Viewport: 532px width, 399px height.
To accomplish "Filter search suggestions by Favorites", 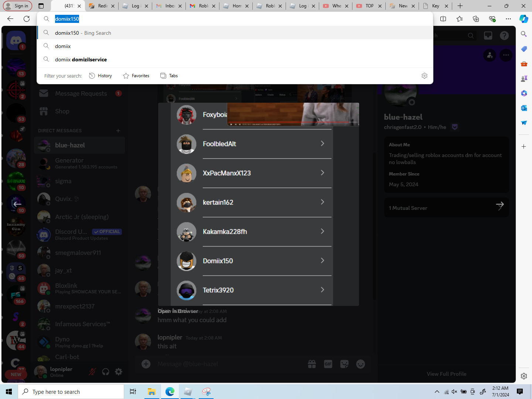I will 136,76.
